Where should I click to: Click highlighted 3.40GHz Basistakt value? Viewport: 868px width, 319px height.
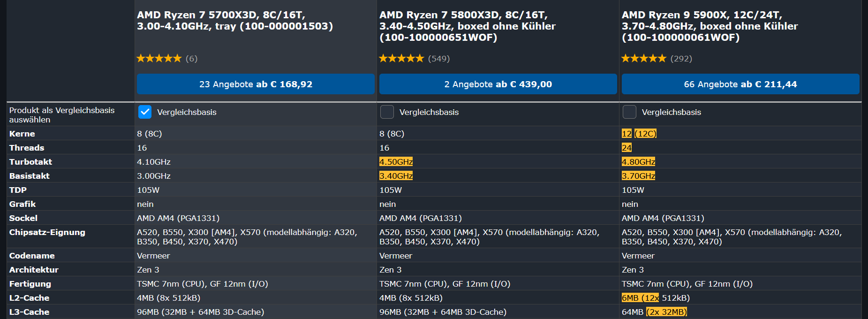point(396,176)
